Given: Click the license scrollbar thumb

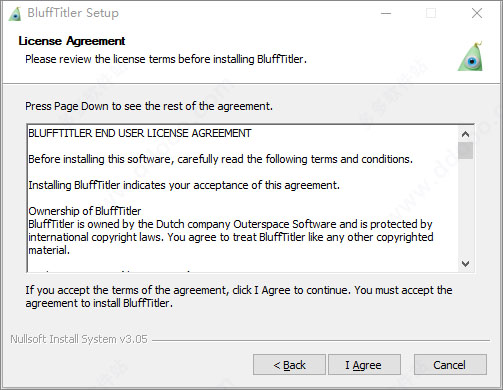Looking at the screenshot, I should click(465, 150).
